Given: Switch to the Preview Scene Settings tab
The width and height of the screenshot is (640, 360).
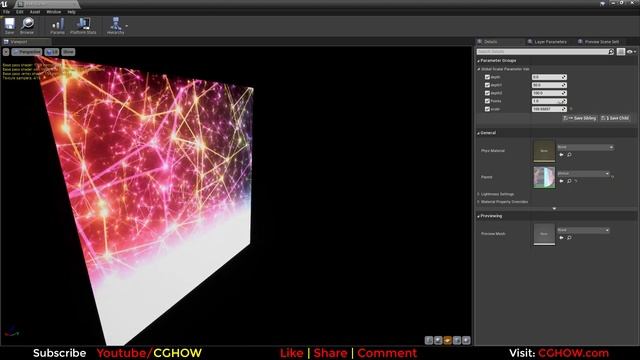Looking at the screenshot, I should click(x=601, y=42).
